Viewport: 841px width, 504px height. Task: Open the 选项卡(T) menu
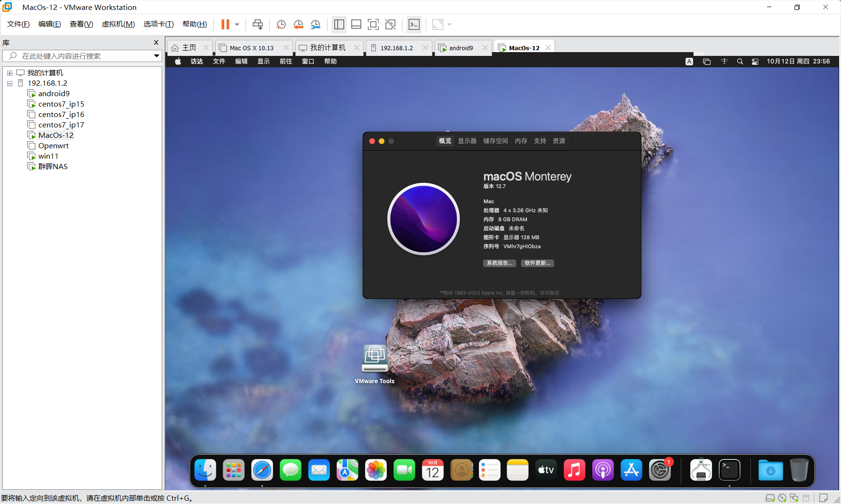point(159,24)
